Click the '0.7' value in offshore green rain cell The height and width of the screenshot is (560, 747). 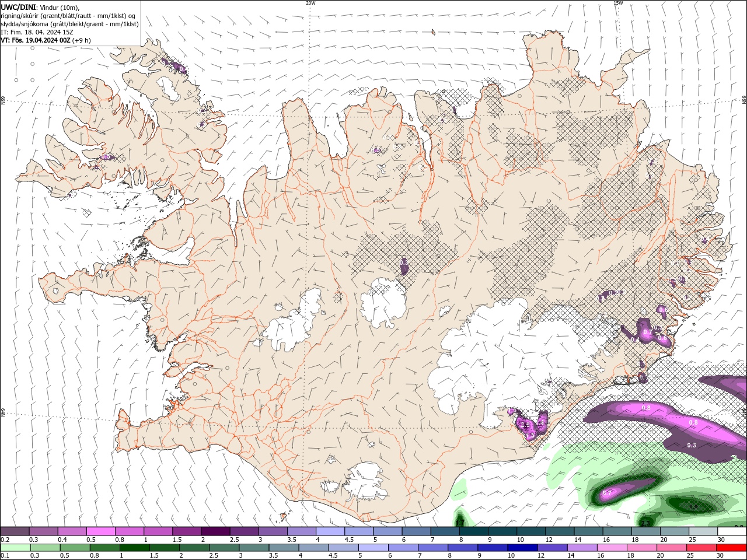606,493
